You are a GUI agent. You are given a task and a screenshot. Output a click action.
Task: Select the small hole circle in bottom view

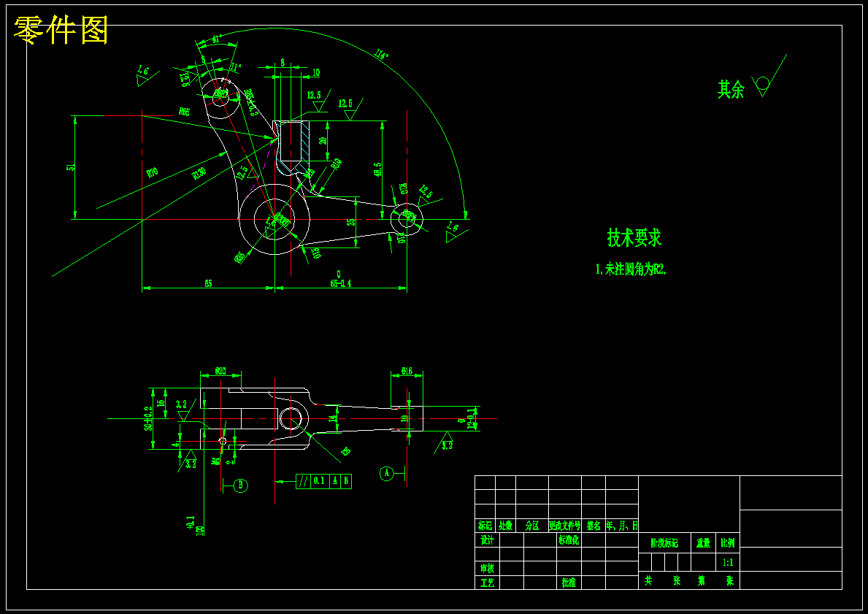coord(223,441)
